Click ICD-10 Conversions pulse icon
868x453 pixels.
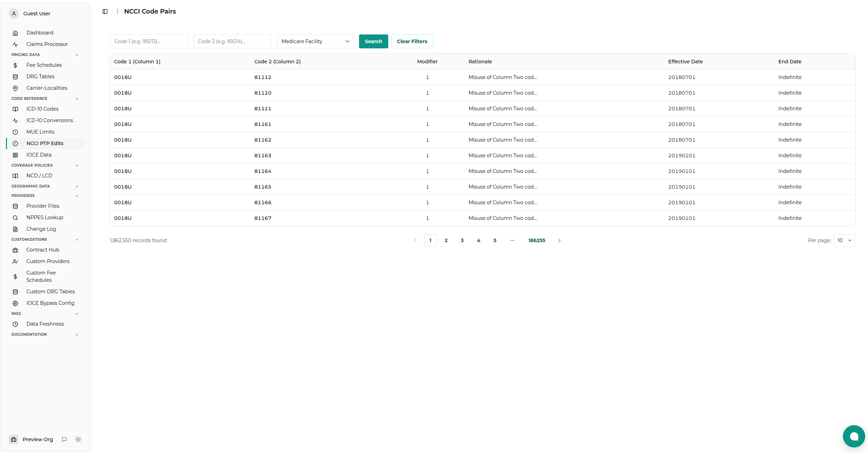tap(15, 121)
